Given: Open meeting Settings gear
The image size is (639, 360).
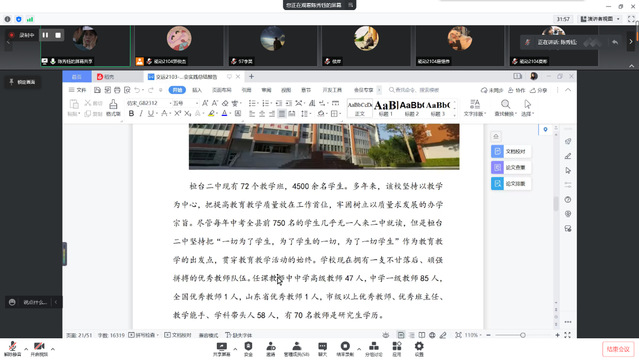Looking at the screenshot, I should coord(419,349).
